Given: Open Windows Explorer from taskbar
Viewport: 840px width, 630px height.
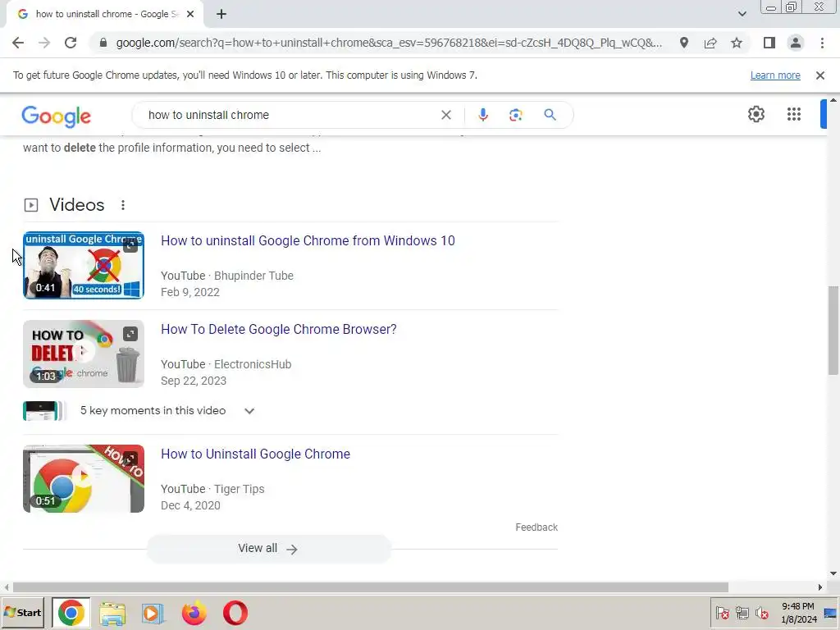Looking at the screenshot, I should click(x=112, y=614).
